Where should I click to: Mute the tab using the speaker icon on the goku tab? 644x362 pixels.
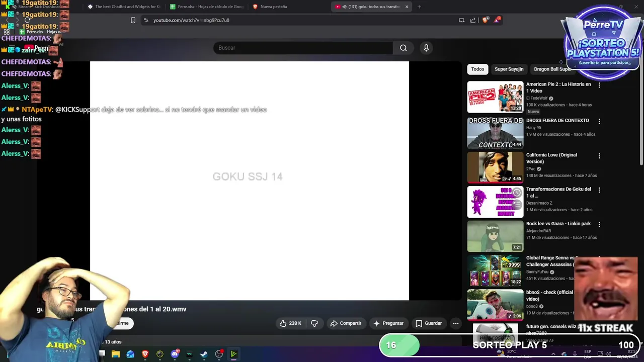click(x=344, y=7)
